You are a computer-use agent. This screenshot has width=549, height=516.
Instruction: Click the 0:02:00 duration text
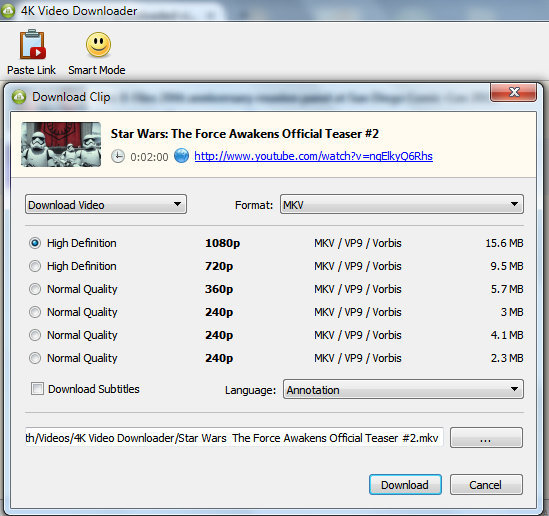pyautogui.click(x=149, y=157)
